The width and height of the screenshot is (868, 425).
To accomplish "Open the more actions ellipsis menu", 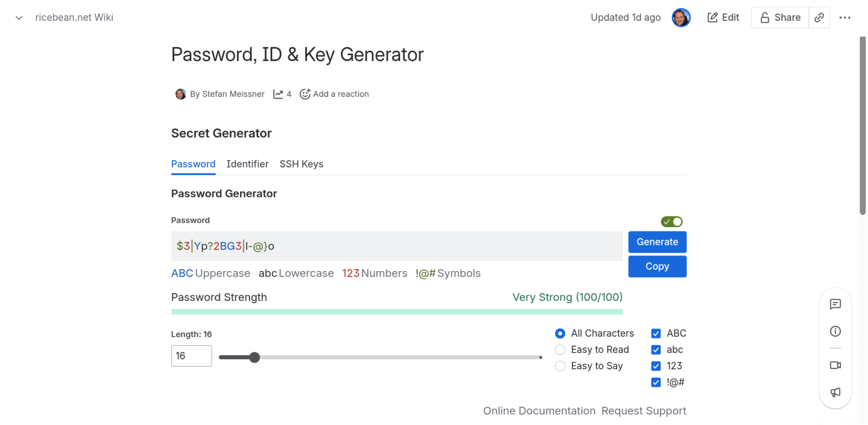I will pyautogui.click(x=844, y=17).
